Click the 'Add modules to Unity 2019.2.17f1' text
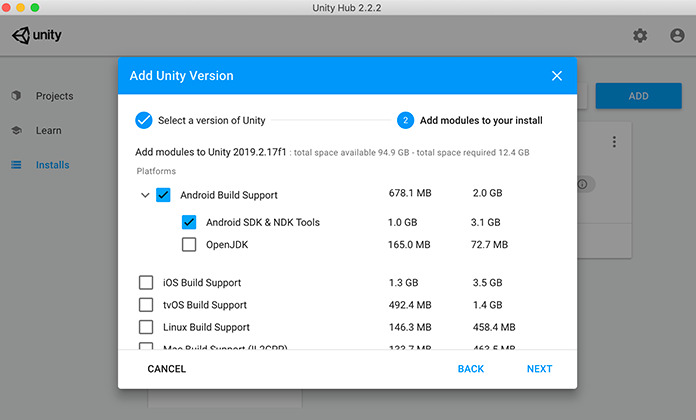This screenshot has height=420, width=696. click(x=211, y=152)
